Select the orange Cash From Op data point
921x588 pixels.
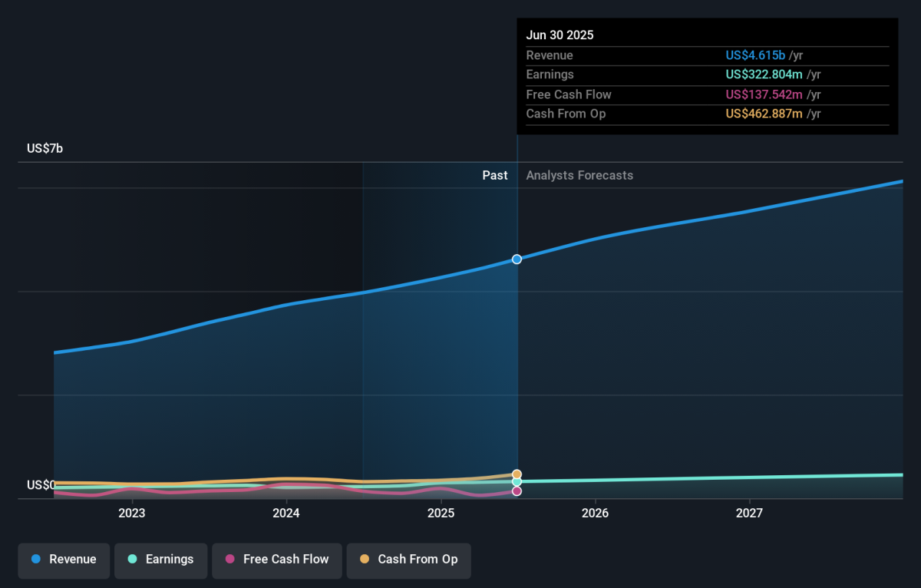click(x=517, y=474)
